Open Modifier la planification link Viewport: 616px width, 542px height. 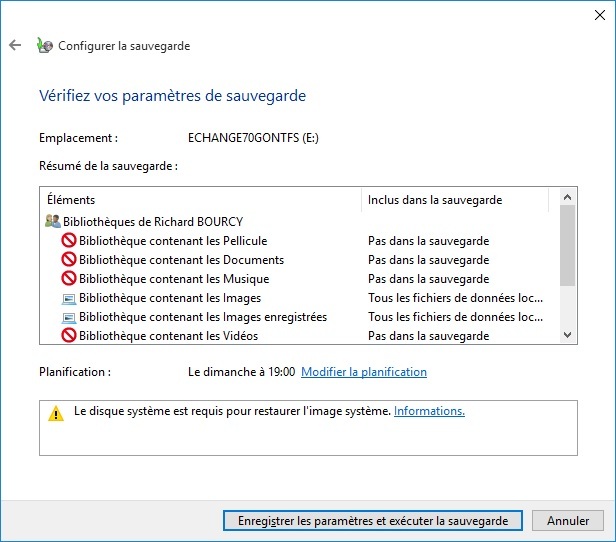coord(364,372)
